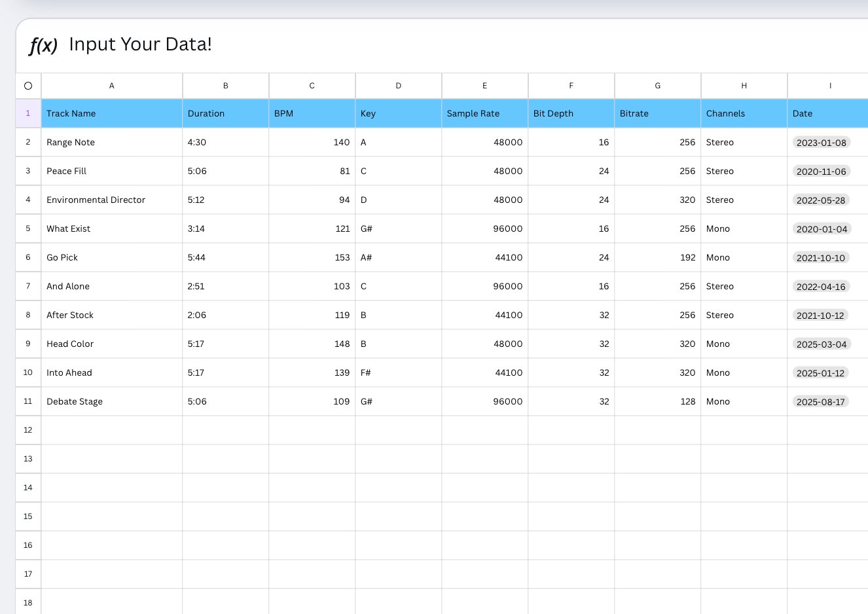The height and width of the screenshot is (614, 868).
Task: Select the Into Ahead cell
Action: click(x=112, y=372)
